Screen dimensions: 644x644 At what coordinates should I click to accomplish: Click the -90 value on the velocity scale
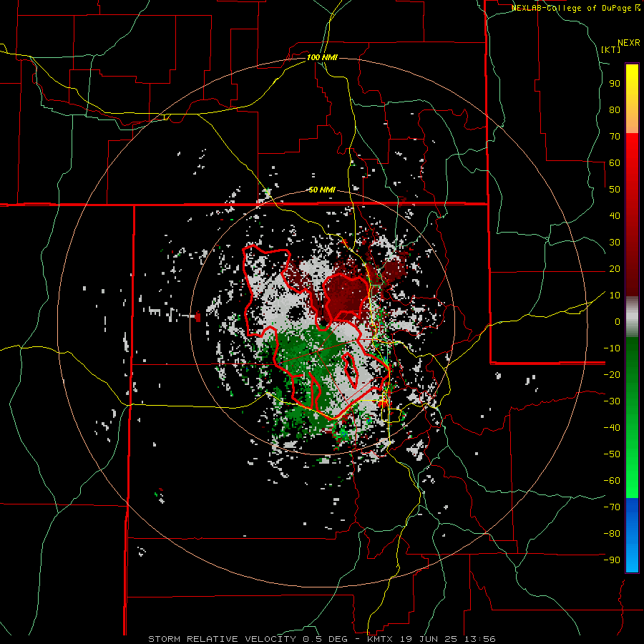coord(612,560)
